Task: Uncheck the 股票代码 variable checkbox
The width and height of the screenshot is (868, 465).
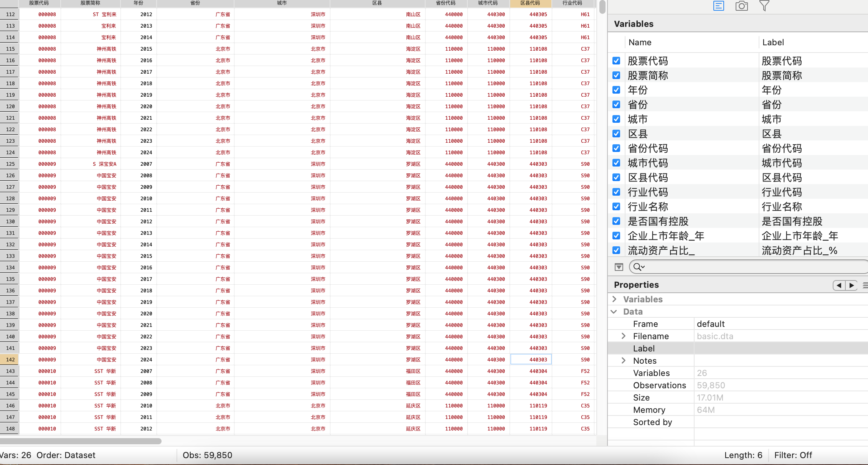Action: pyautogui.click(x=616, y=61)
